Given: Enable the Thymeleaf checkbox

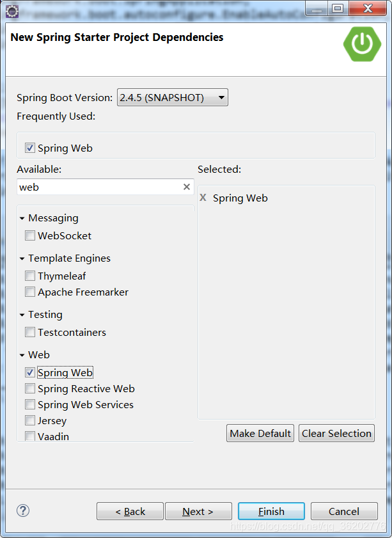Looking at the screenshot, I should [30, 276].
